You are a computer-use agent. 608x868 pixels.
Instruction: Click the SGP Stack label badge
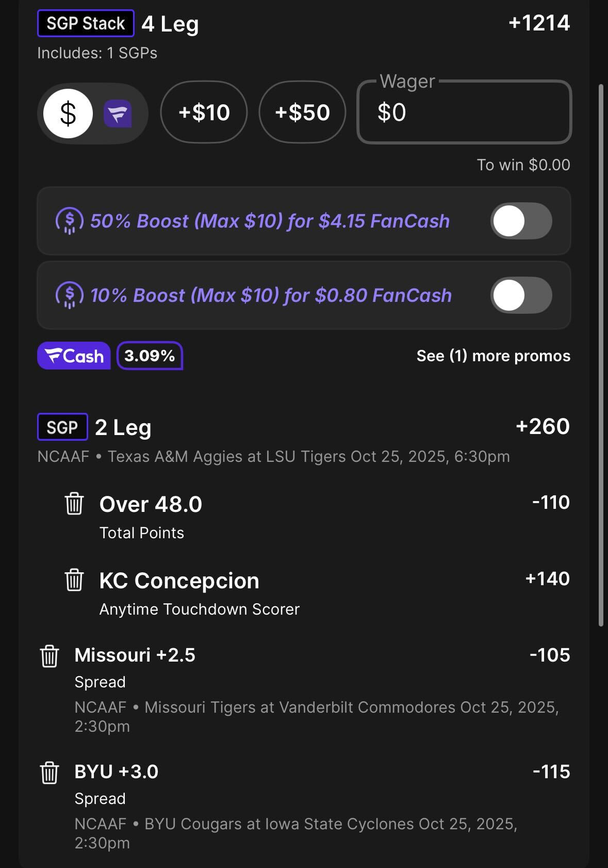[x=86, y=24]
